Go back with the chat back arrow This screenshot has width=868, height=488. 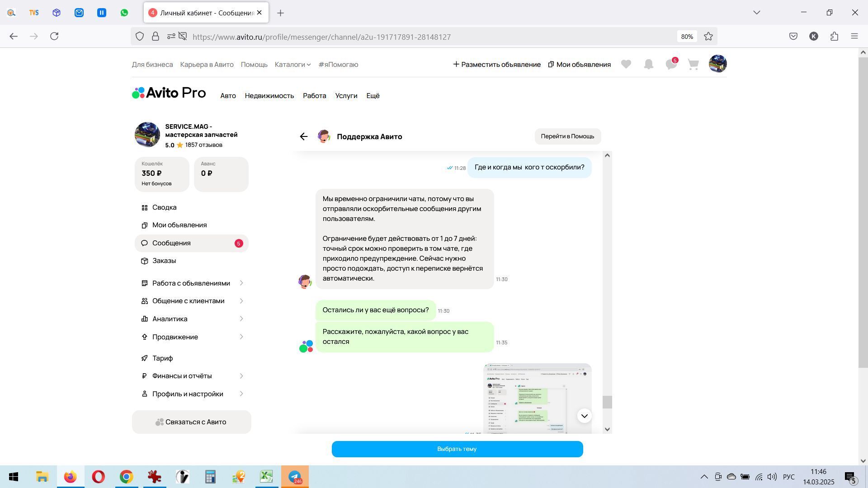tap(304, 136)
